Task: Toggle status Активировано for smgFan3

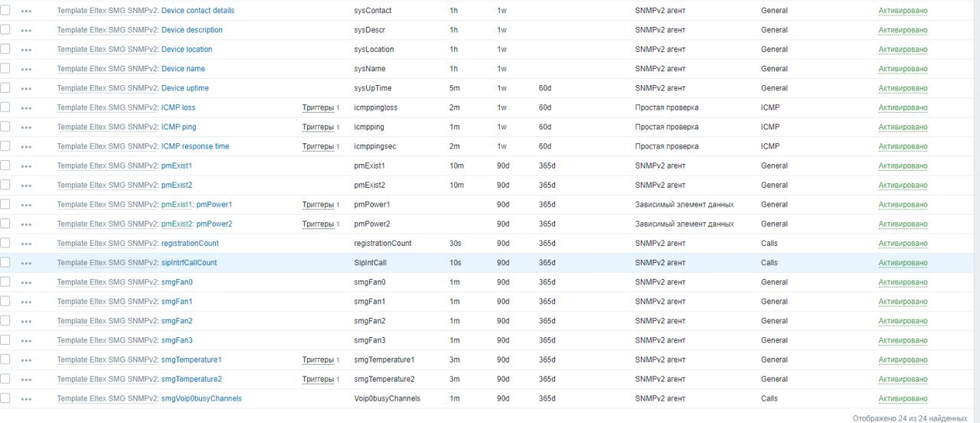Action: click(x=903, y=340)
